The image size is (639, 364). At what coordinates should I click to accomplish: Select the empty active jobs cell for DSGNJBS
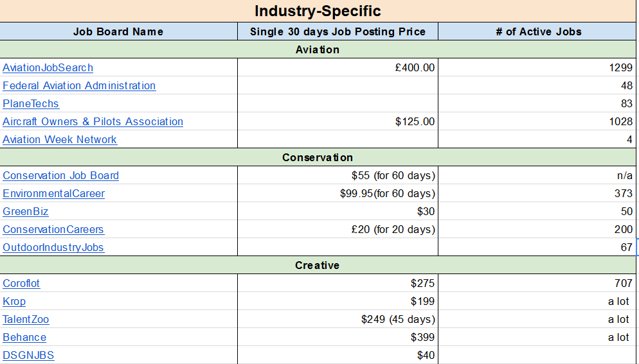pos(537,355)
